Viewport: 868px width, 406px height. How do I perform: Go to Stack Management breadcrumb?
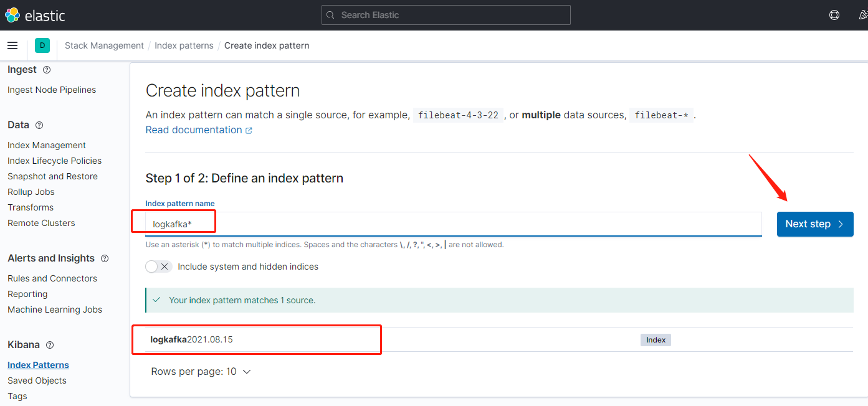click(104, 45)
